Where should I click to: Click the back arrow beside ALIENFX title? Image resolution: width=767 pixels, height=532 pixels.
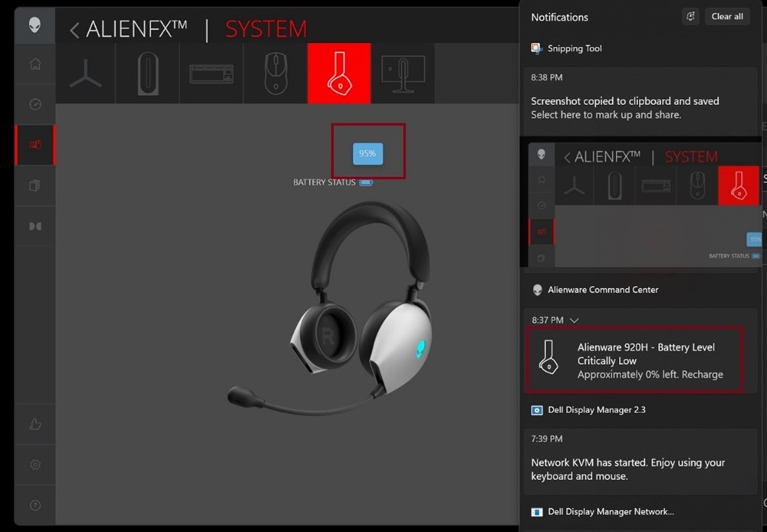[74, 28]
